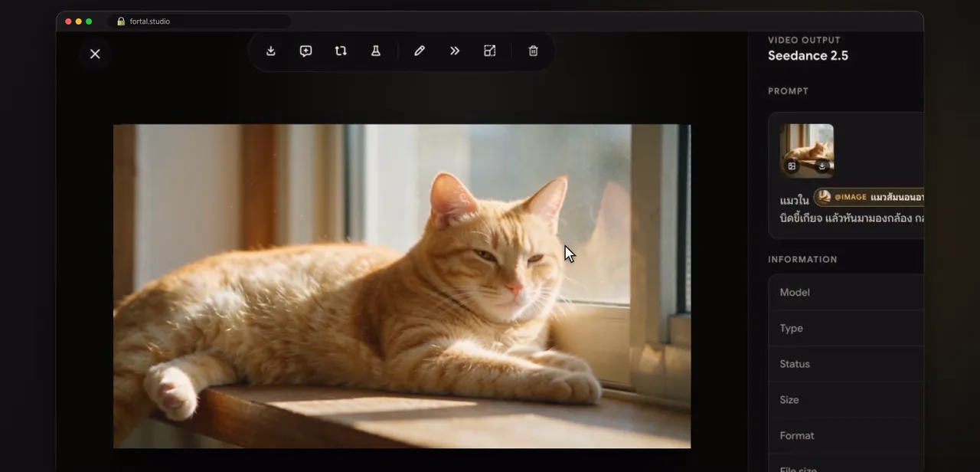Close the preview with the X button
The height and width of the screenshot is (472, 980).
pos(95,54)
